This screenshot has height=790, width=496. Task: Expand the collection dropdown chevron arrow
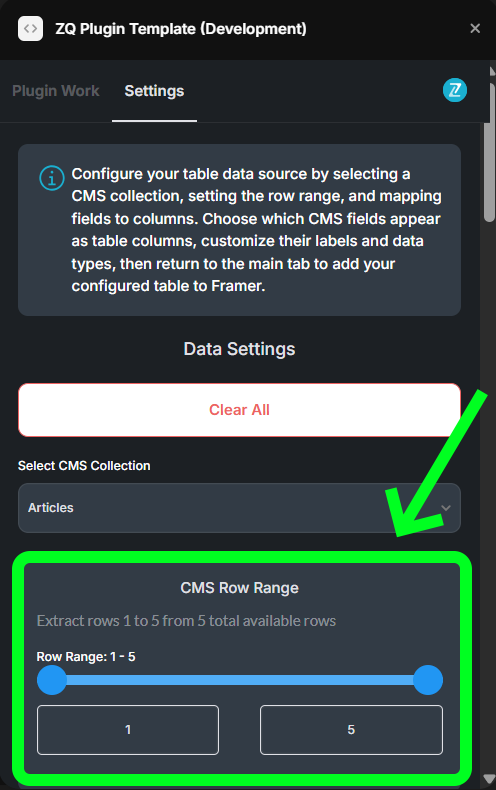tap(446, 508)
